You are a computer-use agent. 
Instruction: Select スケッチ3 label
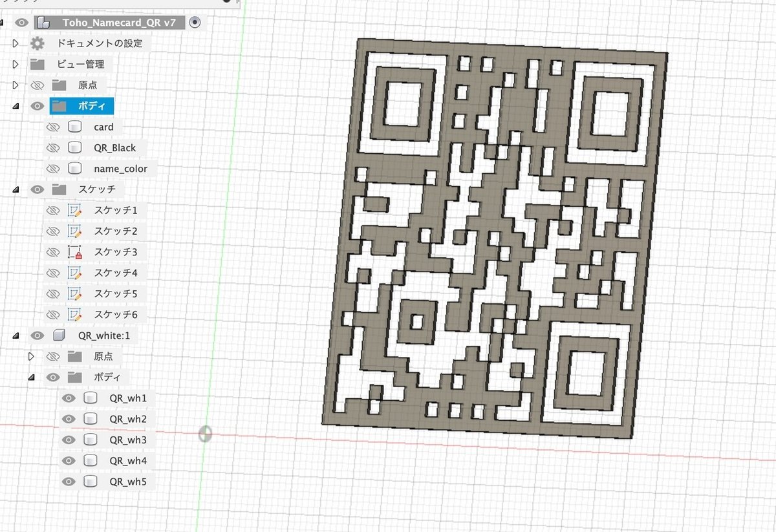(115, 252)
